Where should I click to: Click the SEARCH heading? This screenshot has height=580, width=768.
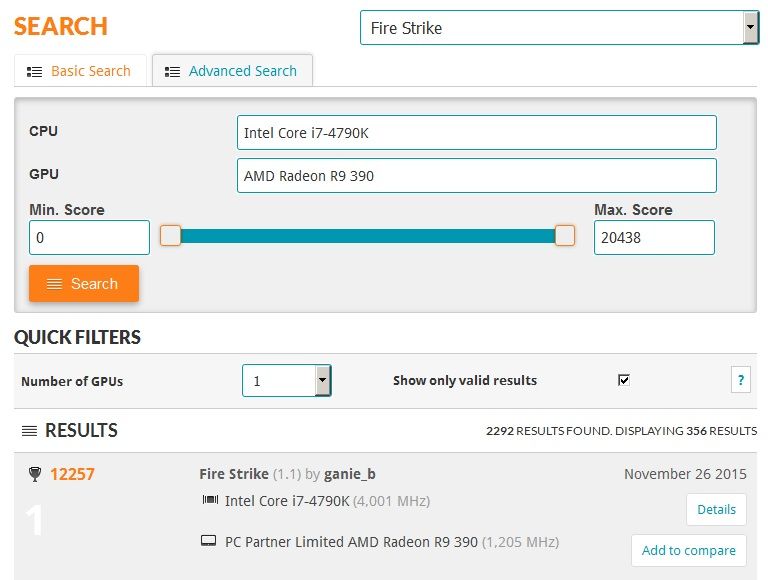point(61,26)
